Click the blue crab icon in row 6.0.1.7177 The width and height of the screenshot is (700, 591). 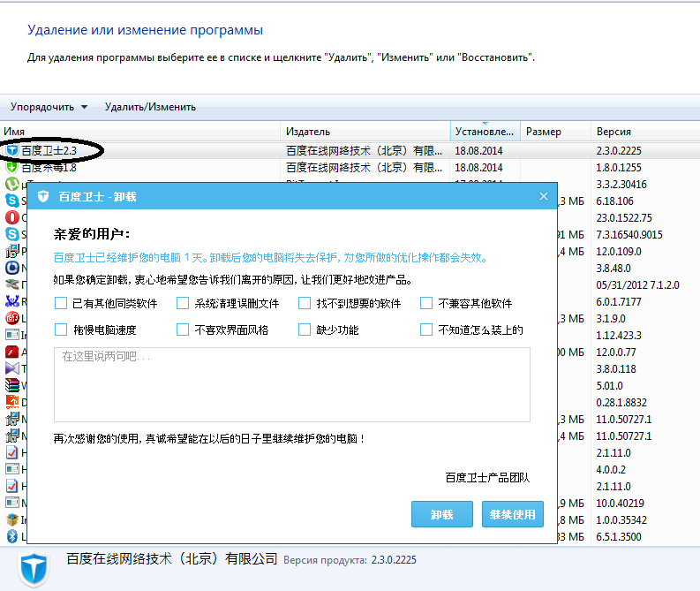pyautogui.click(x=12, y=301)
